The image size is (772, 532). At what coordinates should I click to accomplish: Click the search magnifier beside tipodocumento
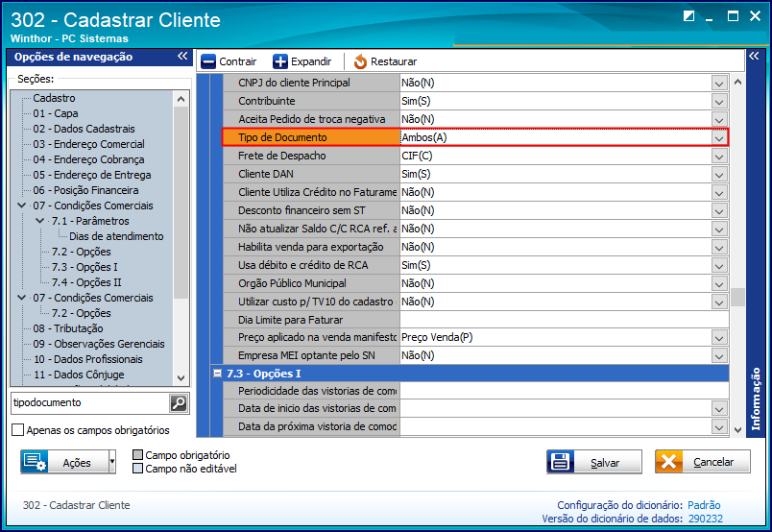point(179,403)
